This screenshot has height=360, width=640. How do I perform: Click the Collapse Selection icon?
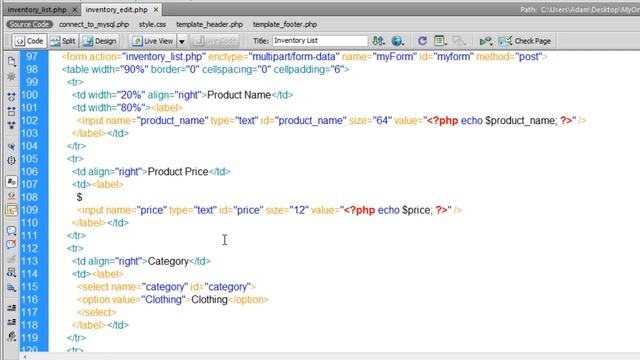tap(11, 111)
